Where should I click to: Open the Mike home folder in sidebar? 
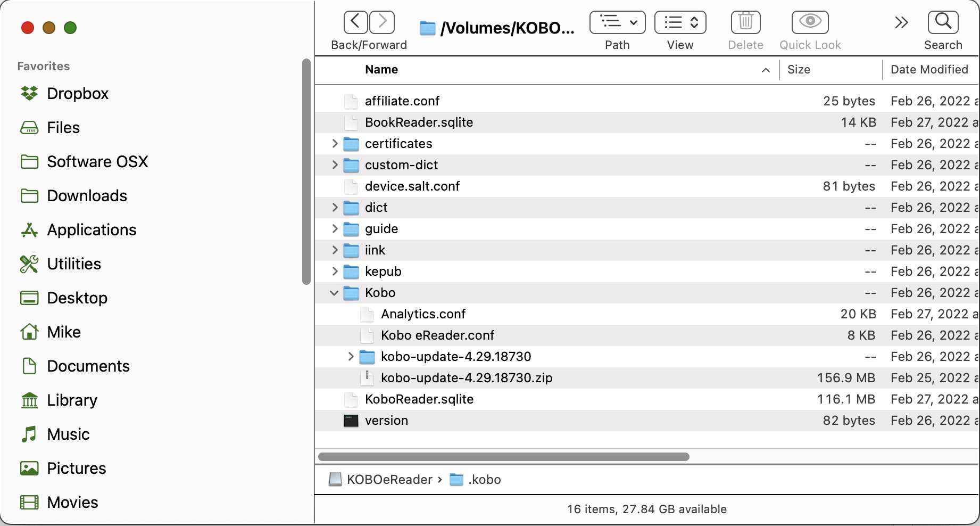(x=64, y=332)
